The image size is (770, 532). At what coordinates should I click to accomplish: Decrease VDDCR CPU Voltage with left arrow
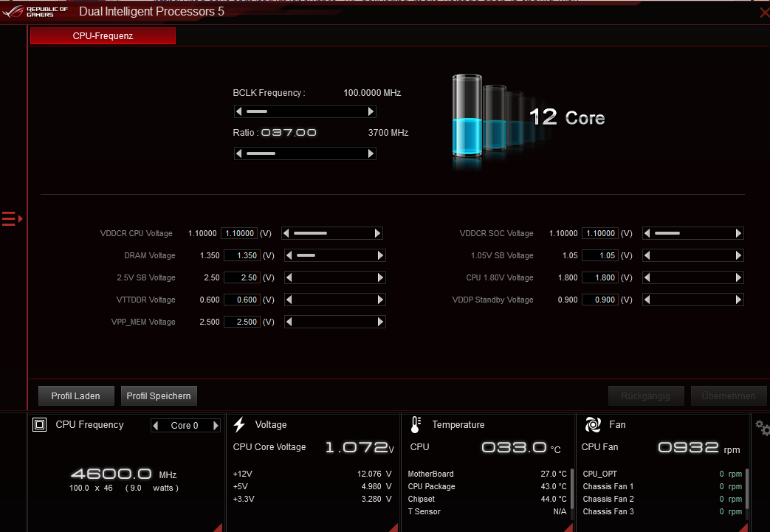tap(286, 233)
